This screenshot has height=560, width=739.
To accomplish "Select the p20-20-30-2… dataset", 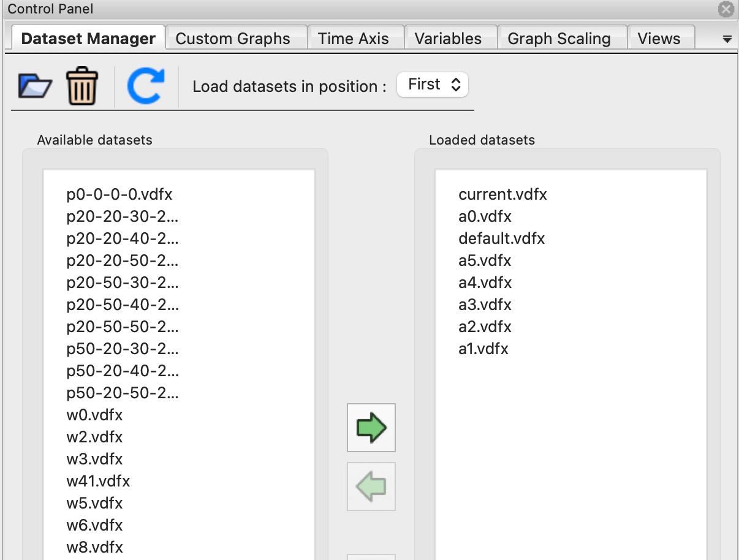I will tap(123, 217).
